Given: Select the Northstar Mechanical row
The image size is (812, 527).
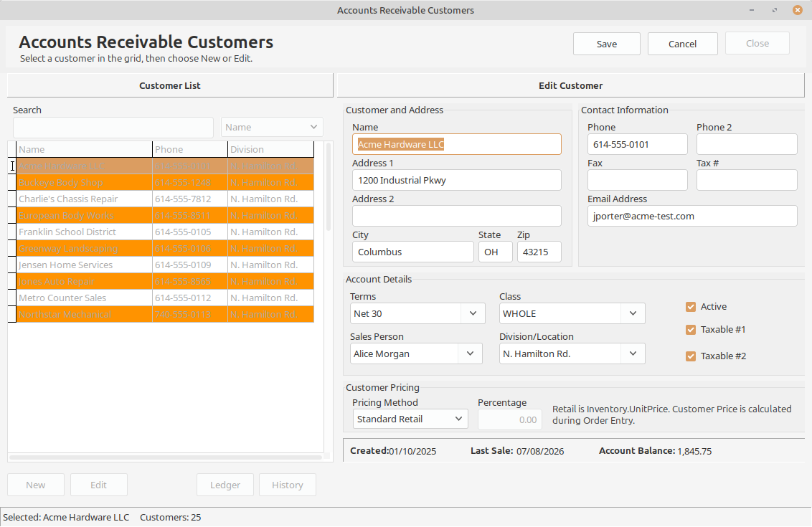Looking at the screenshot, I should click(165, 315).
